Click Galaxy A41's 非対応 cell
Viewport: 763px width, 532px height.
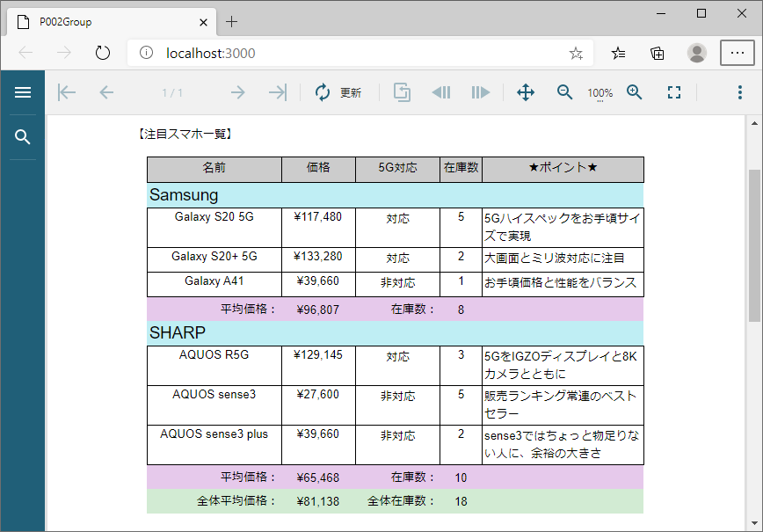398,283
